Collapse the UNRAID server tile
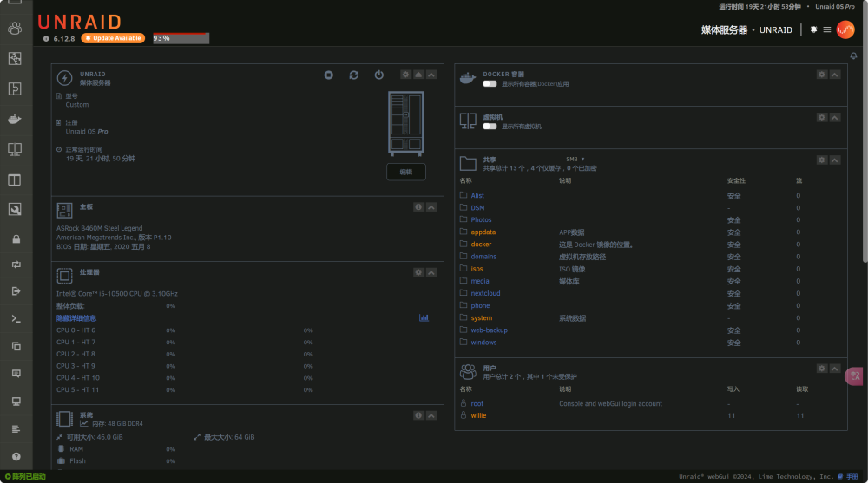The height and width of the screenshot is (483, 868). 431,74
